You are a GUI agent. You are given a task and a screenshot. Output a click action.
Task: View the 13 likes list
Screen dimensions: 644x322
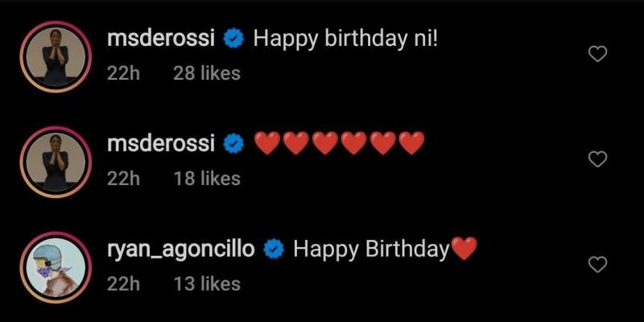(207, 284)
